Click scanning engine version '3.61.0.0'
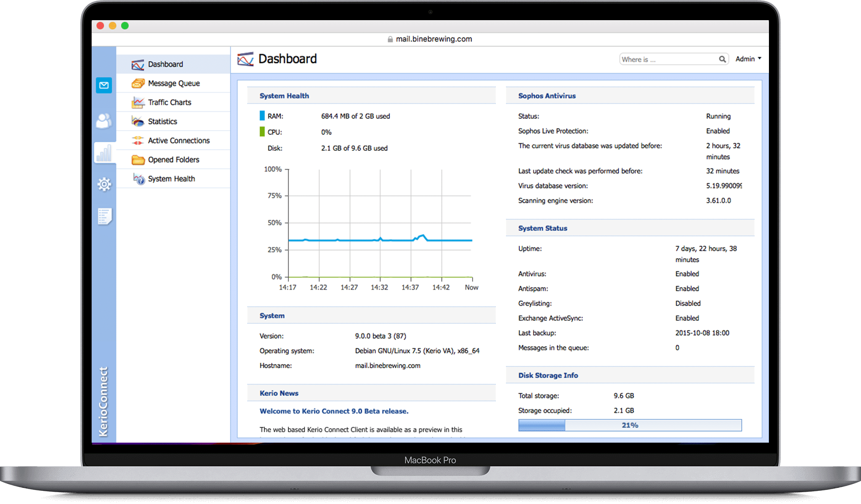The width and height of the screenshot is (861, 504). tap(718, 200)
